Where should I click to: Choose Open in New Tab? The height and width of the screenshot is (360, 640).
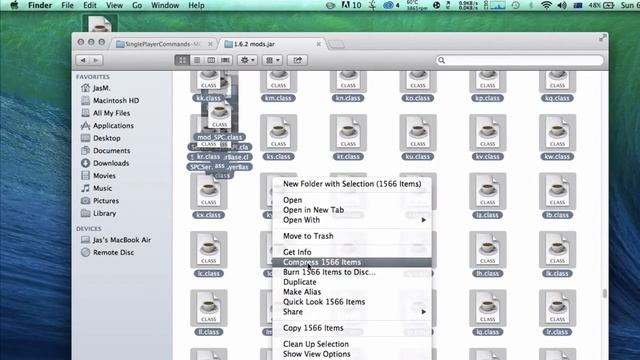pyautogui.click(x=352, y=210)
